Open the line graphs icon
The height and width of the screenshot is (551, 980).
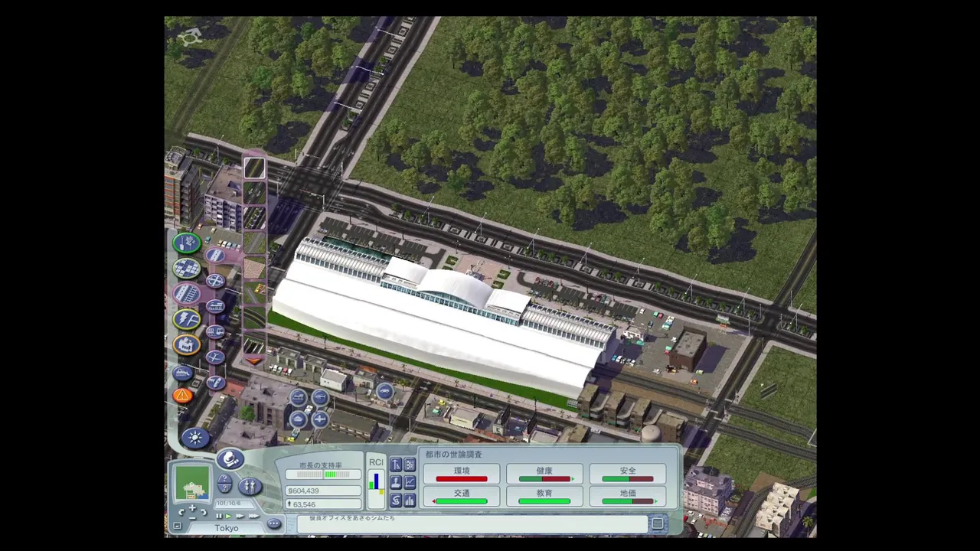[410, 483]
